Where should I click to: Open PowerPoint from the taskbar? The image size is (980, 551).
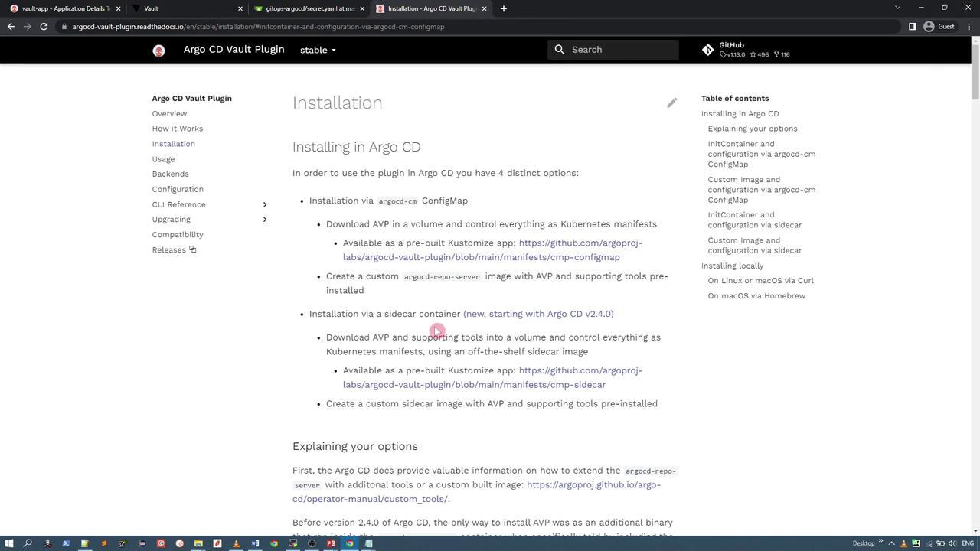(x=331, y=543)
